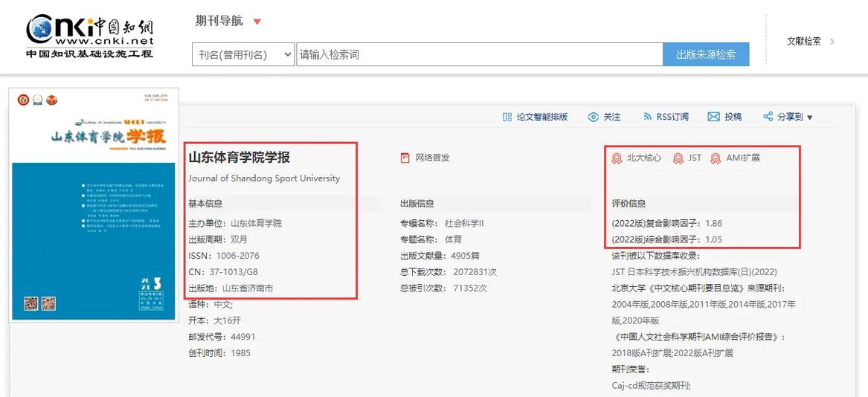
Task: Click Journal of Shandong Sport University text
Action: (264, 178)
